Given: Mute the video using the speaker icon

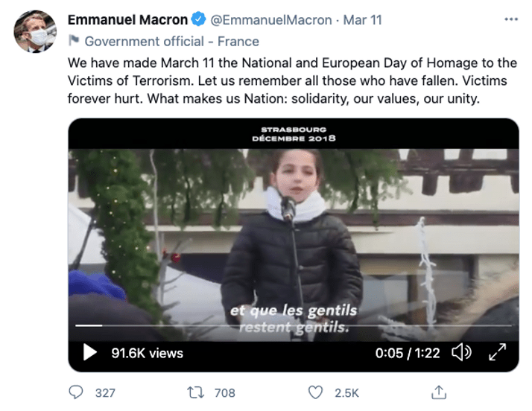Looking at the screenshot, I should (461, 352).
